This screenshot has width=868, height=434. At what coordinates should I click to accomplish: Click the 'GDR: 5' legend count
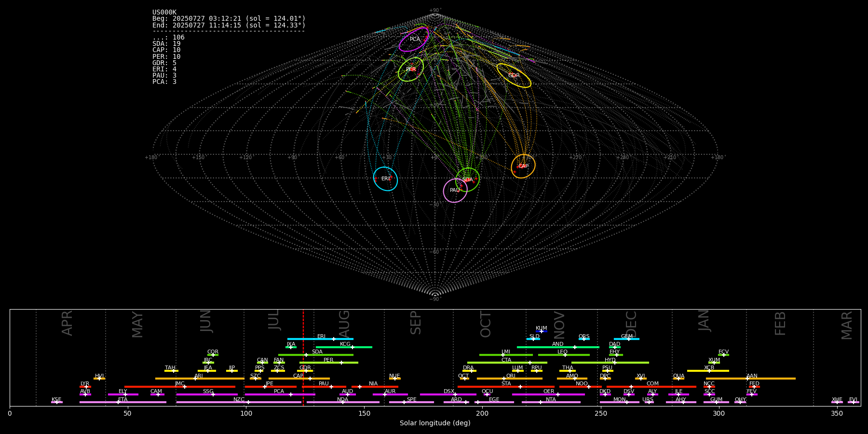point(164,63)
